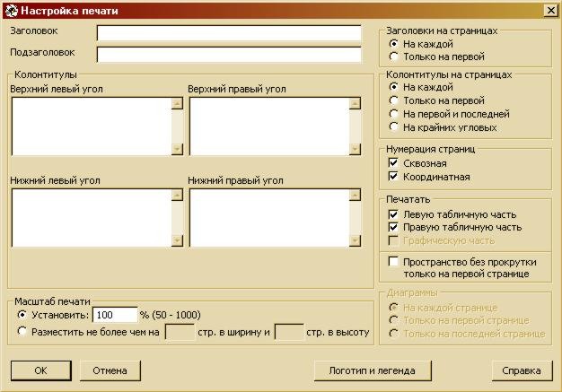Viewport: 562px width, 392px height.
Task: Select Установить print scale radio button
Action: pos(22,315)
